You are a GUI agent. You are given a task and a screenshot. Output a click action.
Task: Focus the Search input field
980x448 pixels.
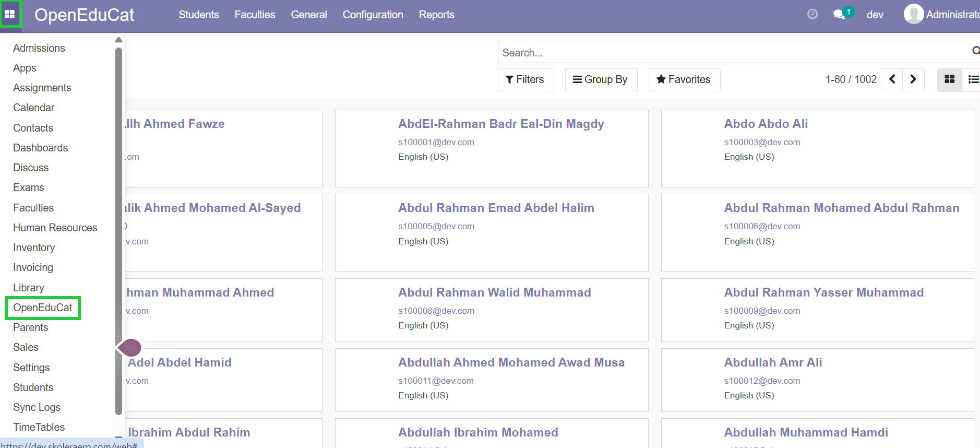[x=736, y=52]
